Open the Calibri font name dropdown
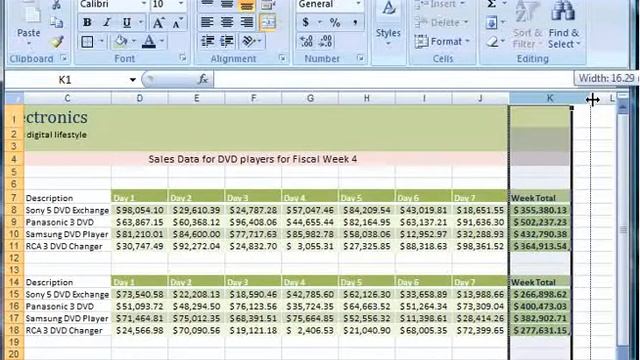 [143, 4]
